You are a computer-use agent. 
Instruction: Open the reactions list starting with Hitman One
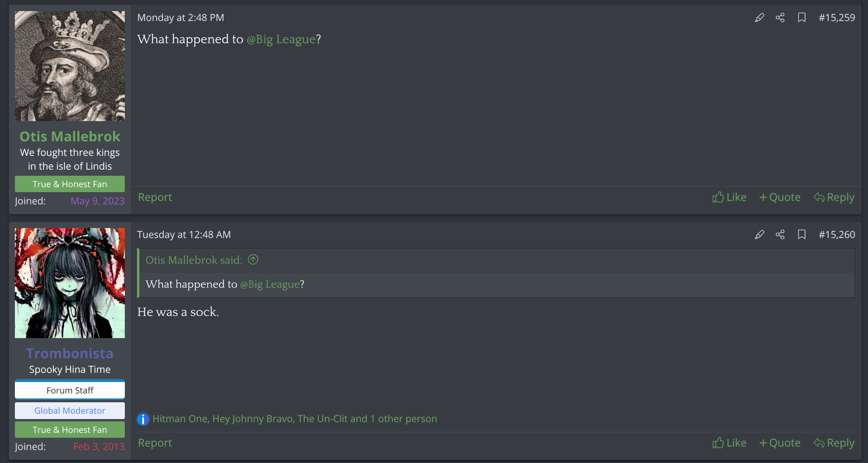pos(294,419)
